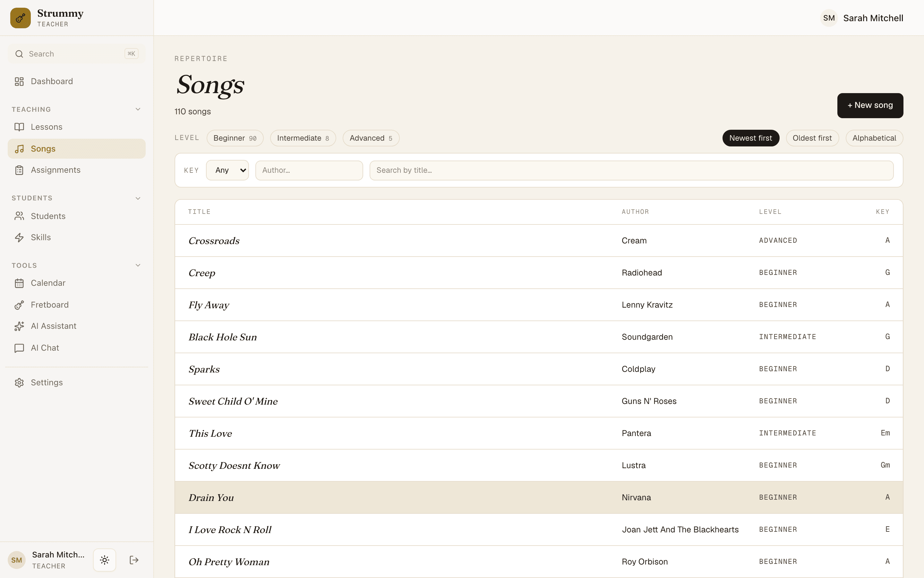
Task: Click the Settings gear icon
Action: coord(19,383)
